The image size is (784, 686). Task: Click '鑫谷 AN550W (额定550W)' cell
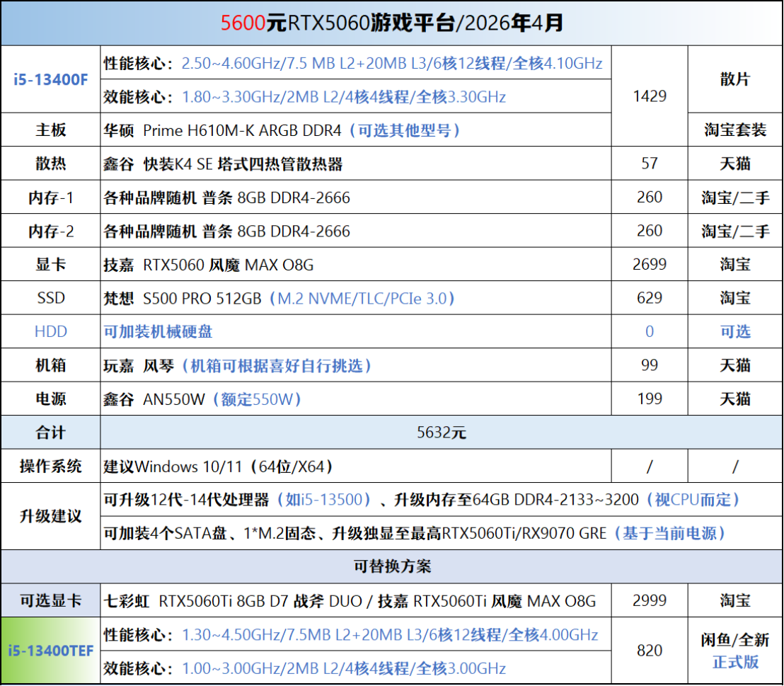pyautogui.click(x=355, y=399)
